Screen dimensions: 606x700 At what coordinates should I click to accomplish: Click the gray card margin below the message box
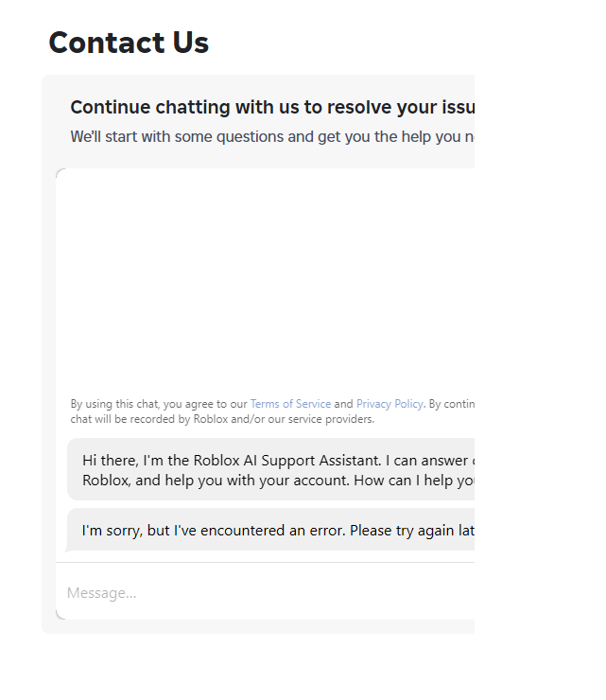(258, 627)
